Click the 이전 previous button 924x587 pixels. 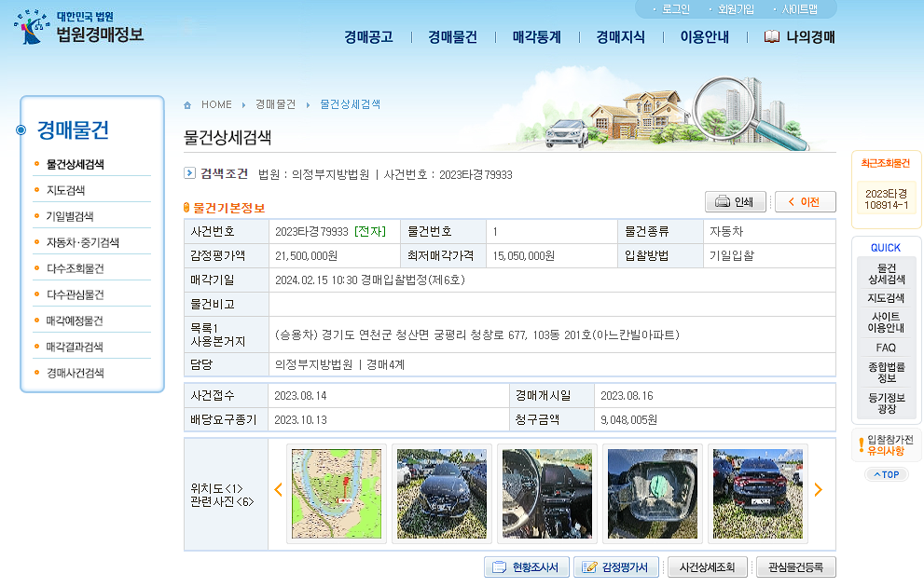coord(804,201)
